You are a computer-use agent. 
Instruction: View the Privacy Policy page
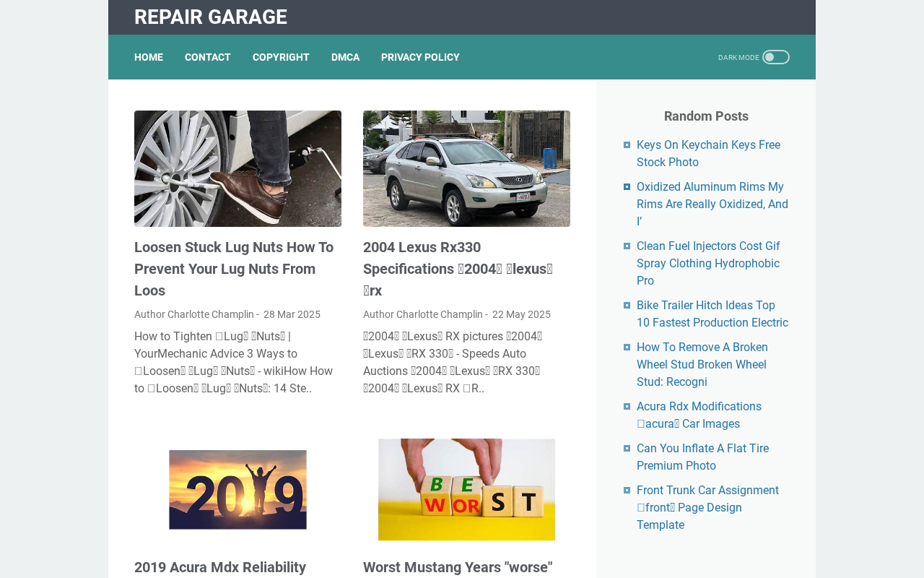pyautogui.click(x=420, y=57)
